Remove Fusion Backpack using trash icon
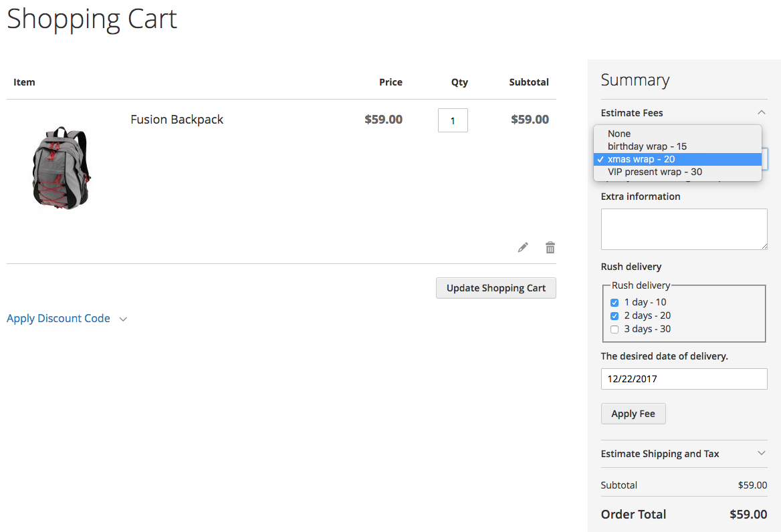This screenshot has height=532, width=781. click(x=550, y=247)
